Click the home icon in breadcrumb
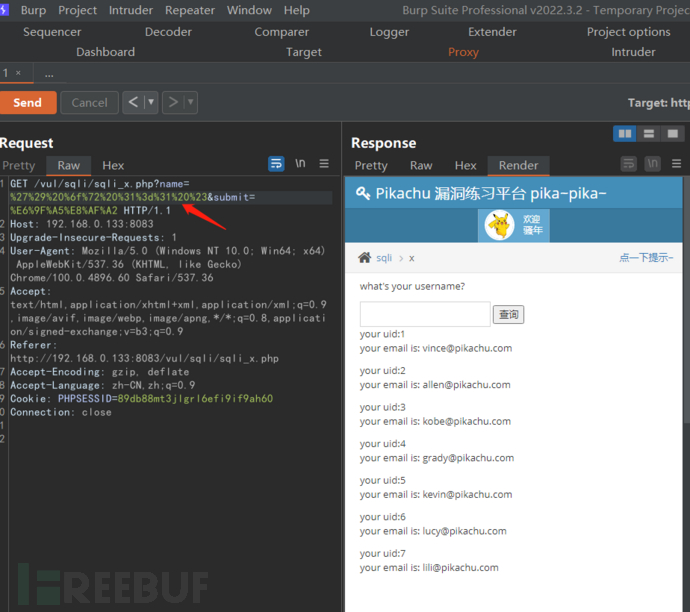 point(364,257)
